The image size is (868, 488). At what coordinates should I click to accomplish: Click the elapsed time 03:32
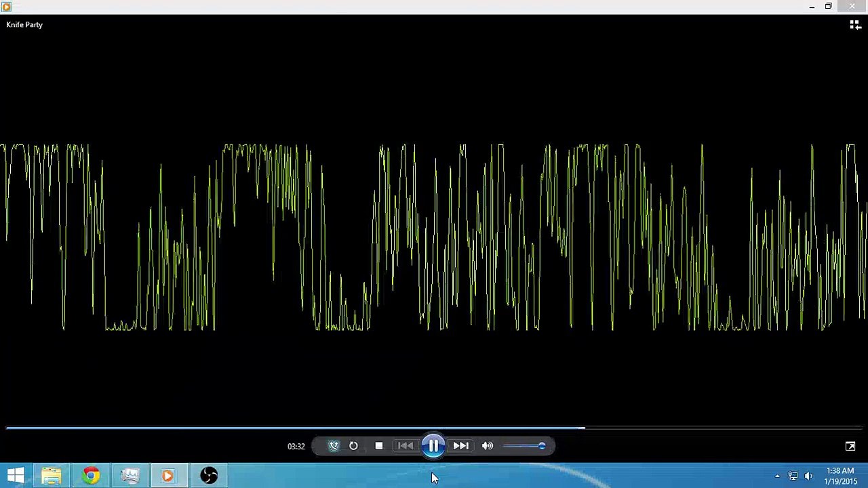(296, 446)
